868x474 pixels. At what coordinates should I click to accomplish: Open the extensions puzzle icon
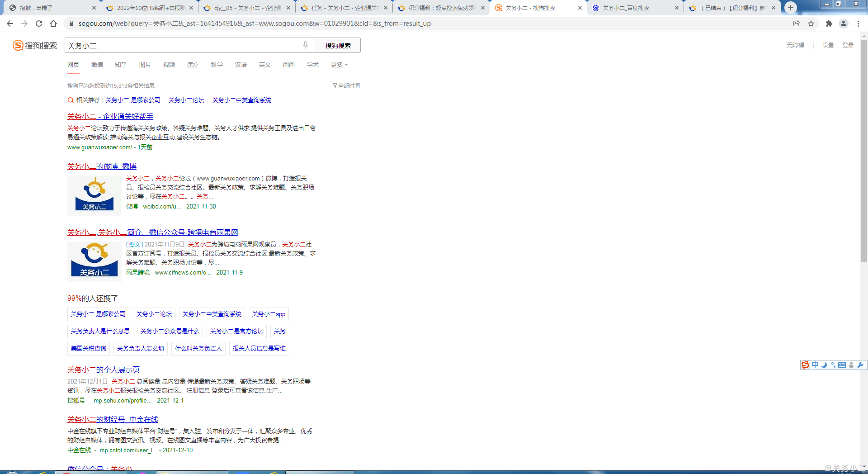pyautogui.click(x=829, y=24)
